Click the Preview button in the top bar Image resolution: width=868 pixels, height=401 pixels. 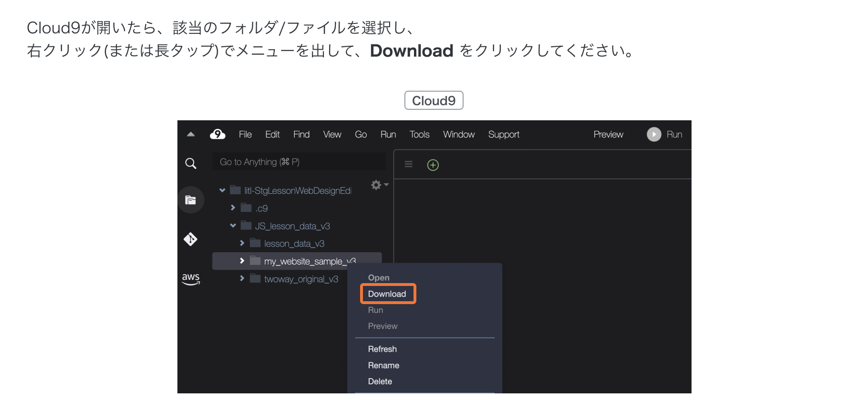[608, 135]
